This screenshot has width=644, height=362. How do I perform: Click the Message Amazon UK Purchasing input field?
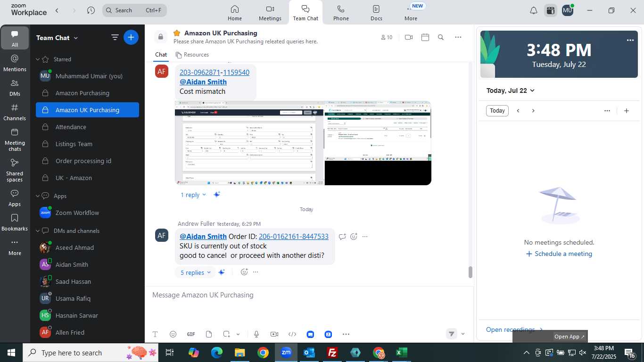309,295
